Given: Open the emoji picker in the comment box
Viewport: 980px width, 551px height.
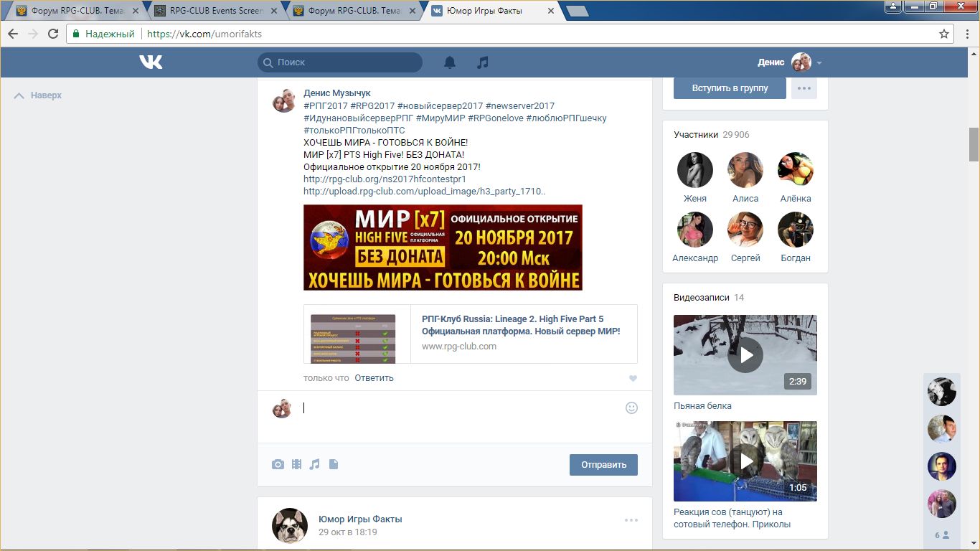Looking at the screenshot, I should [631, 408].
